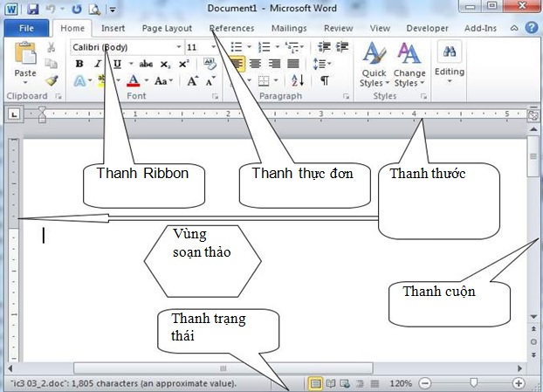This screenshot has height=392, width=543.
Task: Justify paragraph text
Action: (x=293, y=64)
